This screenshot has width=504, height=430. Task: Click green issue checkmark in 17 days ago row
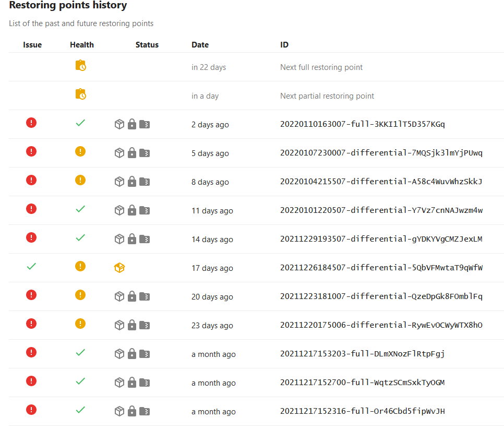31,266
